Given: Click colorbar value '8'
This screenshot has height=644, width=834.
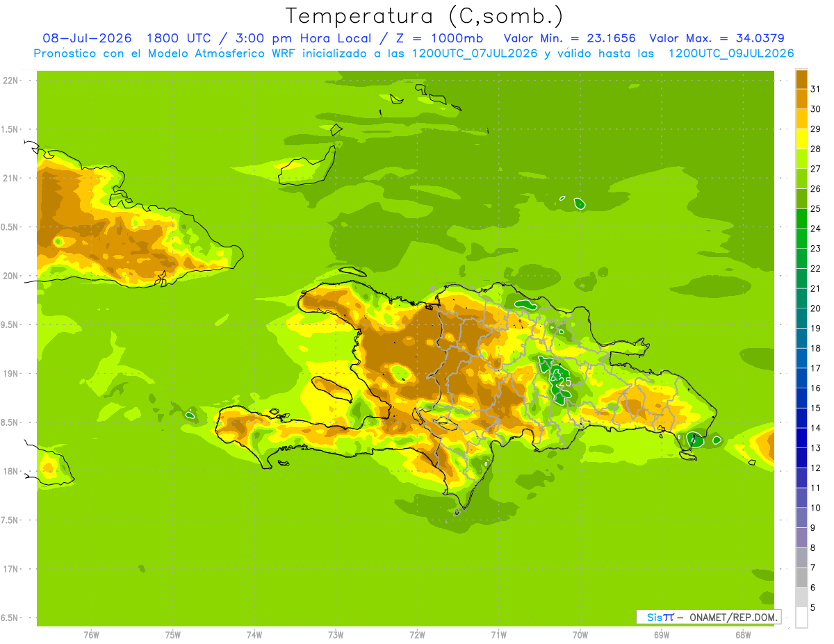Looking at the screenshot, I should [x=813, y=548].
